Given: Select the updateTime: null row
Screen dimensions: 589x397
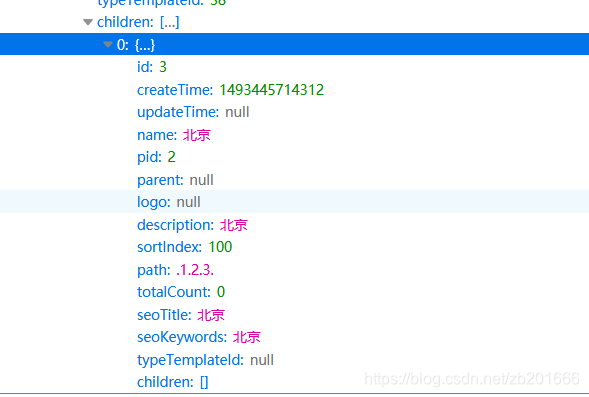Looking at the screenshot, I should click(294, 112).
